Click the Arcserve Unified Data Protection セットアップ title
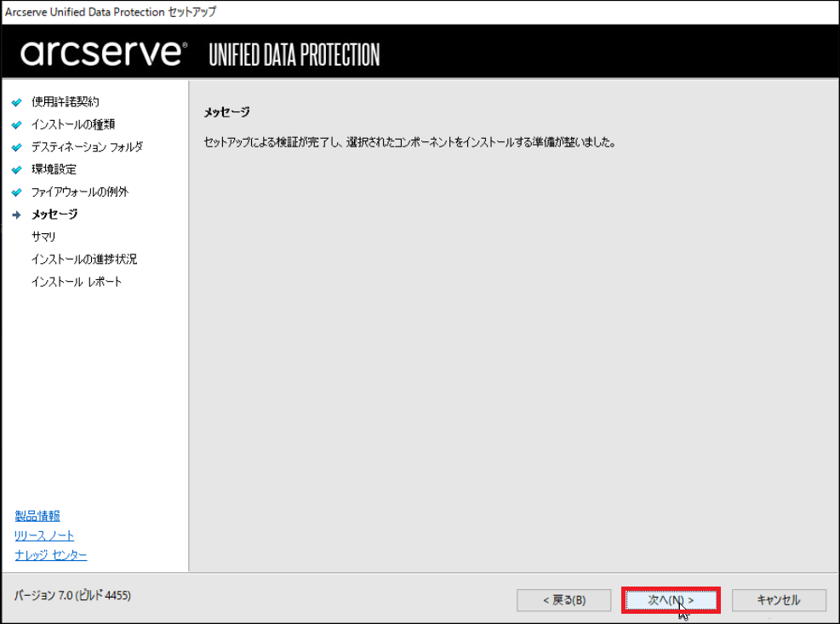This screenshot has width=840, height=624. click(111, 12)
